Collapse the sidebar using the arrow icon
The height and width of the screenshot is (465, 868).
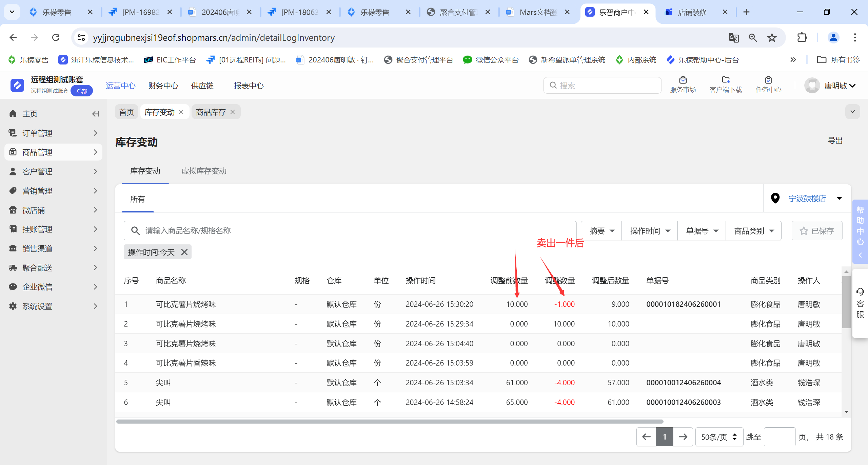point(95,114)
